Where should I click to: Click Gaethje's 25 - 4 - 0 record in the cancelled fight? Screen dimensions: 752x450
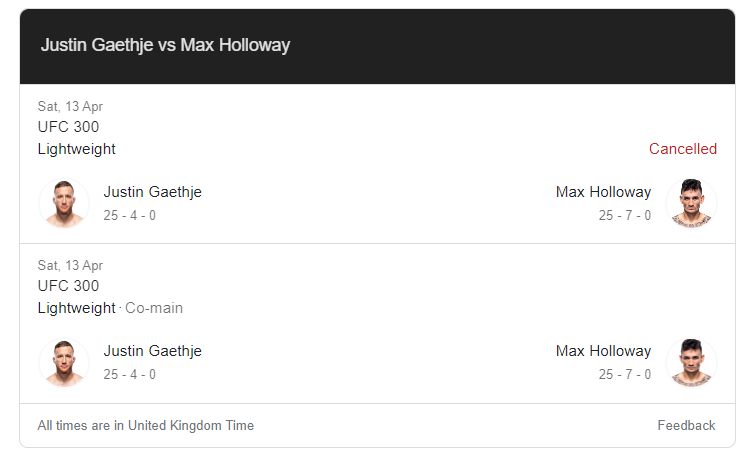coord(129,215)
